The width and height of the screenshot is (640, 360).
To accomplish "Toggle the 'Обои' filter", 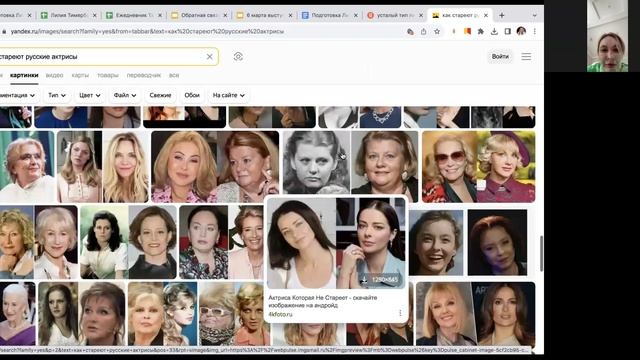I will tap(192, 95).
